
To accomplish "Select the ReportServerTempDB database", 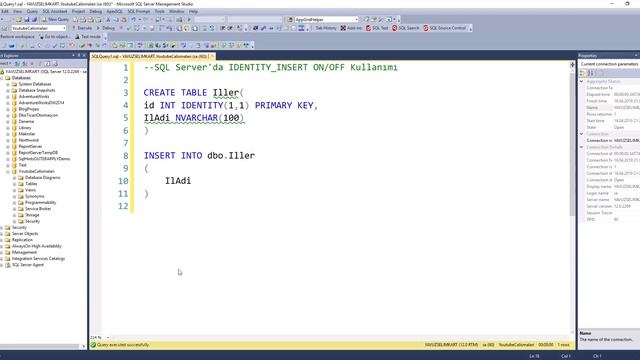I will [38, 153].
